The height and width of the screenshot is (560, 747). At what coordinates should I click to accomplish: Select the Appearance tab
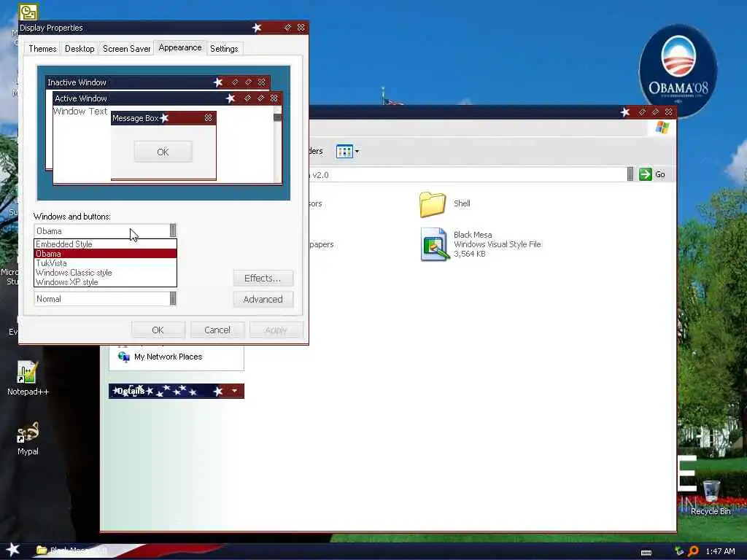click(x=180, y=47)
